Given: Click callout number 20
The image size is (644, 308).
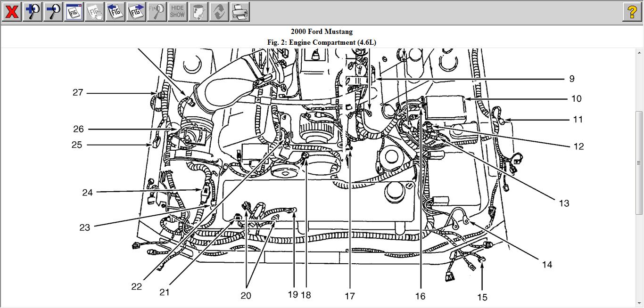Looking at the screenshot, I should tap(246, 296).
